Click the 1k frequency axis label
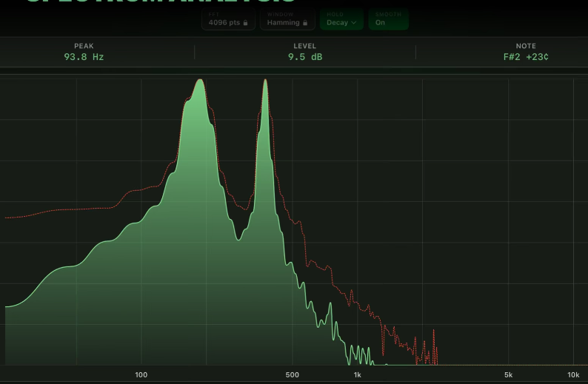Screen dimensions: 588x384 coord(358,374)
